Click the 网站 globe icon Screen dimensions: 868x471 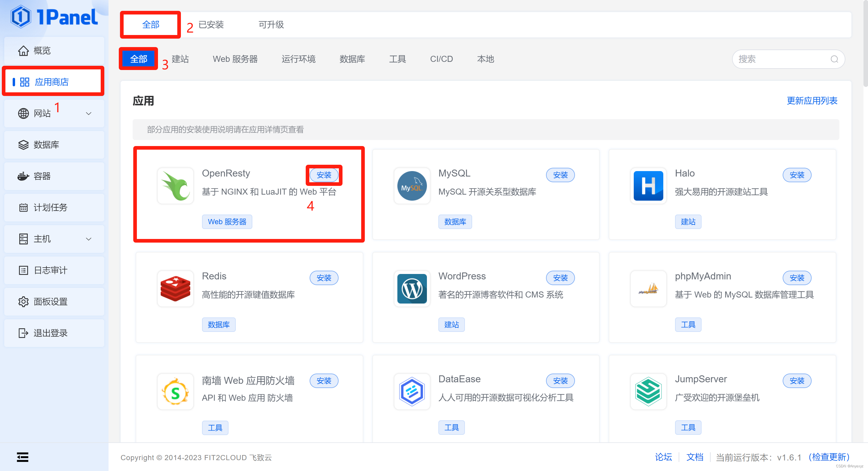pos(23,113)
